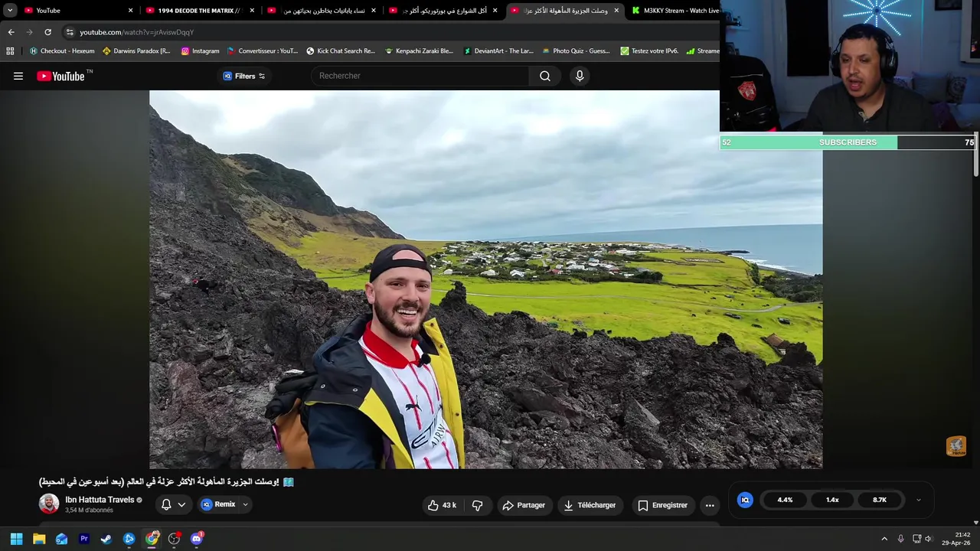Open the YouTube hamburger guide menu
The width and height of the screenshot is (980, 551).
click(18, 76)
